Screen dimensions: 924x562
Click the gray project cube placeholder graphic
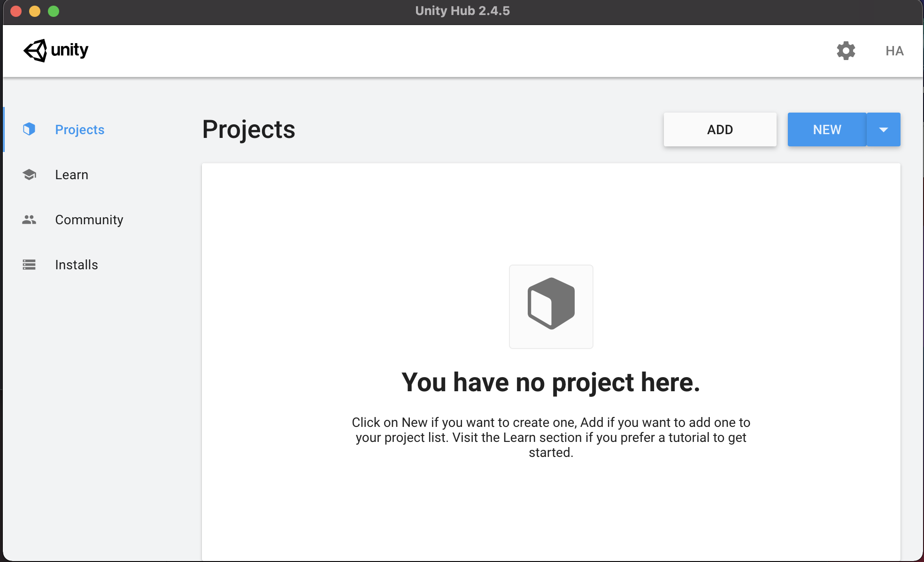point(551,306)
